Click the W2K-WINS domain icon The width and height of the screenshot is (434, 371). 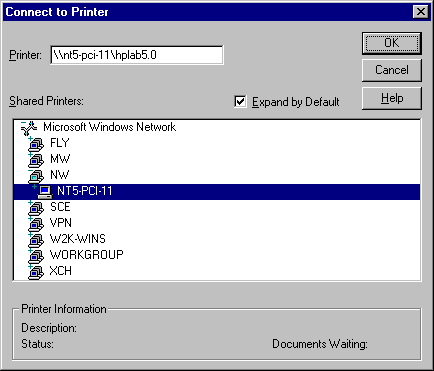point(37,240)
